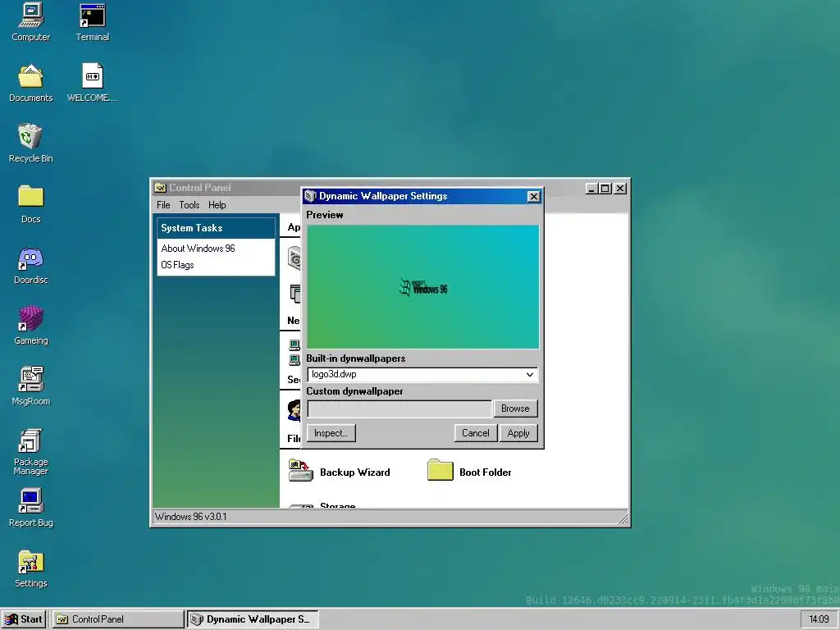The height and width of the screenshot is (630, 840).
Task: Click About Windows 96 link
Action: 199,249
